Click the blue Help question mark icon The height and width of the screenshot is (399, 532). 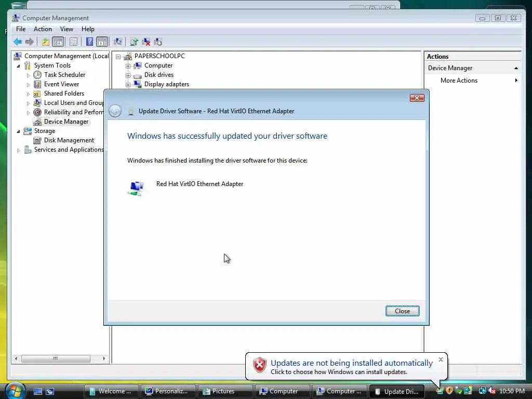point(89,42)
